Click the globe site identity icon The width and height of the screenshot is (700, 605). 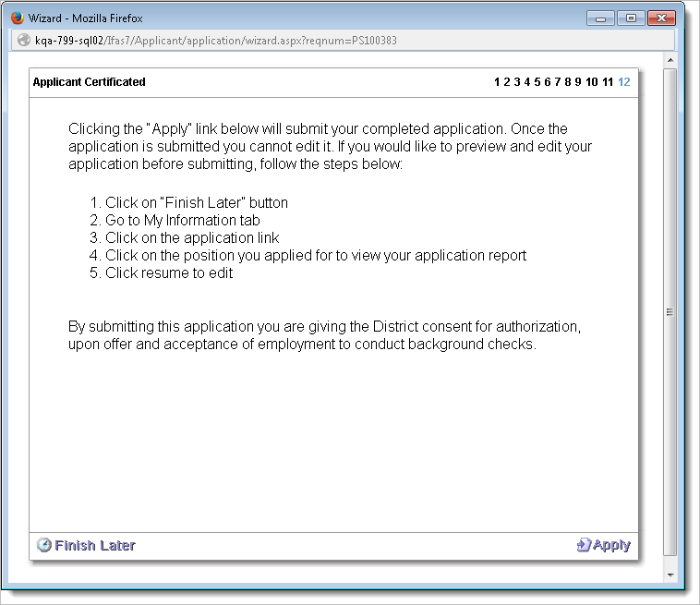click(24, 41)
